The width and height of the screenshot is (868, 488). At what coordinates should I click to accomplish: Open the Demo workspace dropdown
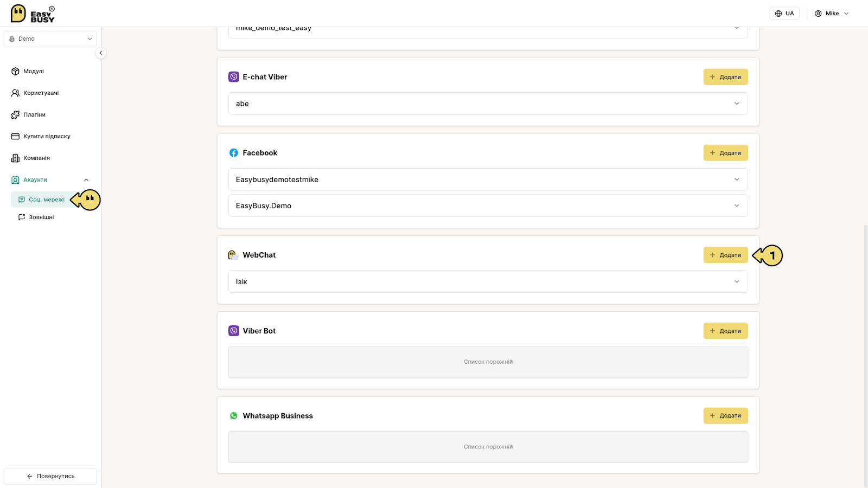50,39
